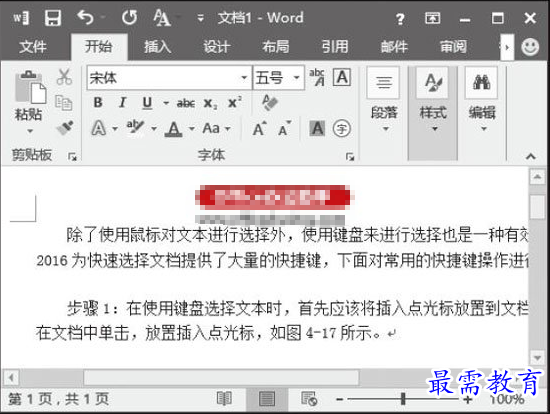Open font color dropdown arrow
This screenshot has height=414, width=550.
point(192,129)
